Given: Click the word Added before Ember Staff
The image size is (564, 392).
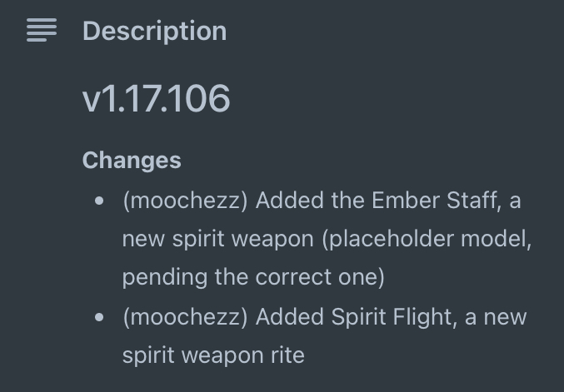Looking at the screenshot, I should (x=290, y=200).
